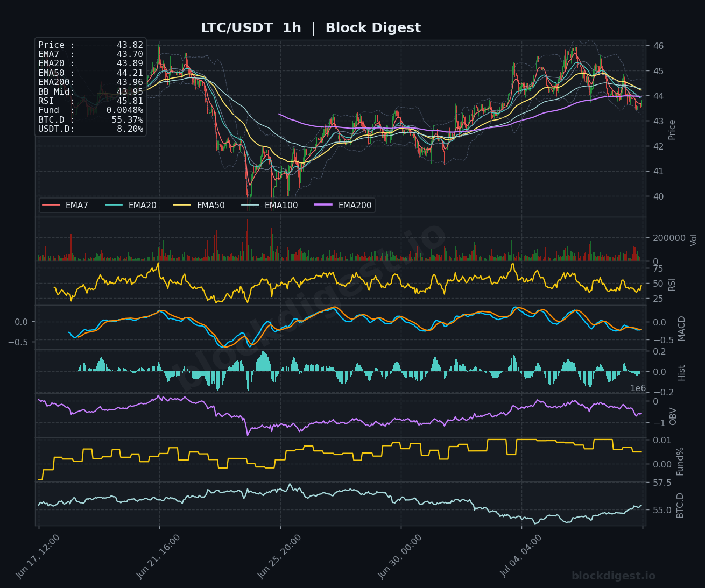Select the EMA7 legend entry
The image size is (705, 588).
65,206
